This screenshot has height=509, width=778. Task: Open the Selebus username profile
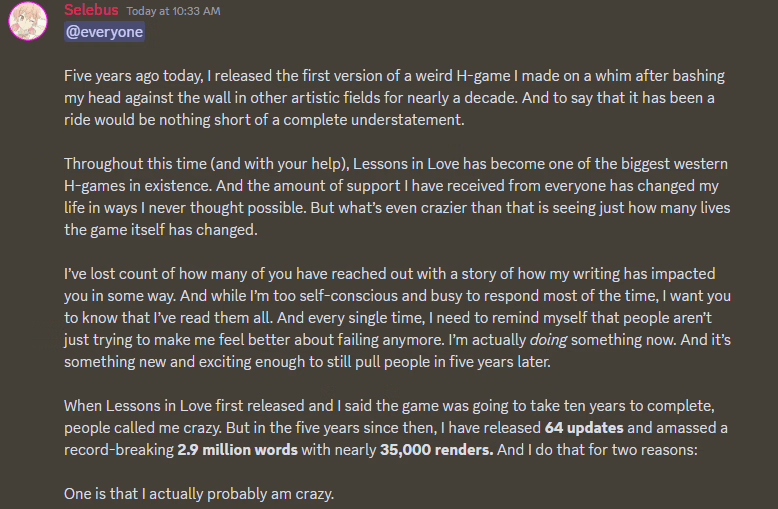click(91, 10)
